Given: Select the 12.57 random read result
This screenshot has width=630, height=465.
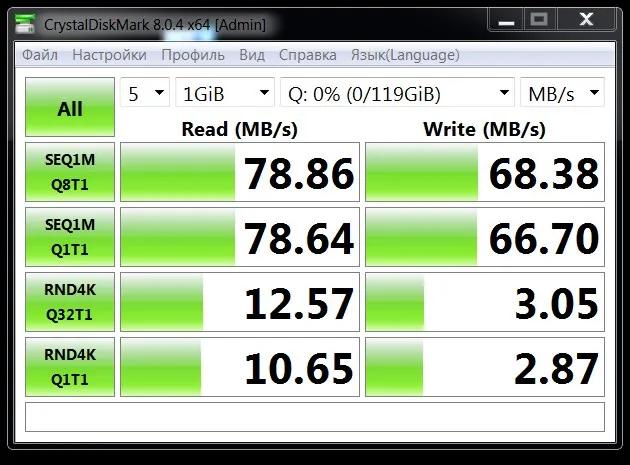Looking at the screenshot, I should click(240, 302).
